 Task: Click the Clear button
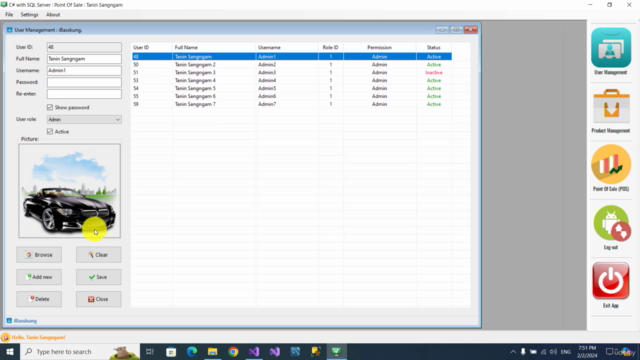click(x=98, y=255)
